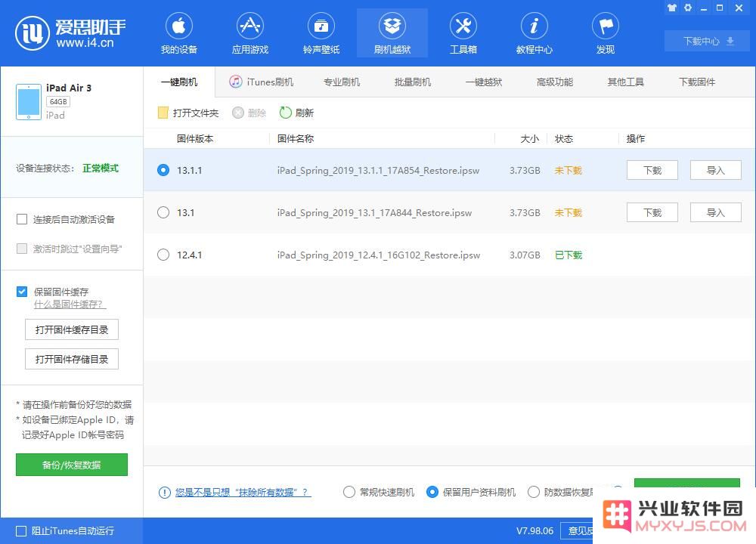Switch to the 一键刷机 tab

pos(179,82)
